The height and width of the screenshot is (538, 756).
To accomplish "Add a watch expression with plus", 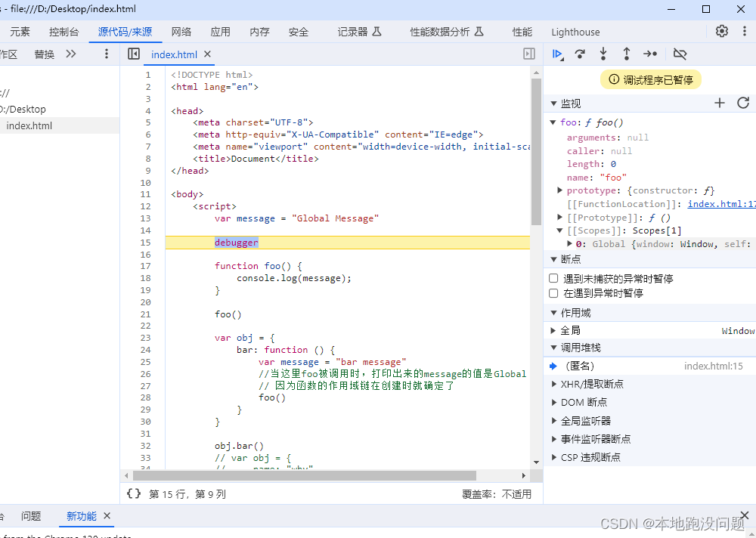I will [x=720, y=103].
